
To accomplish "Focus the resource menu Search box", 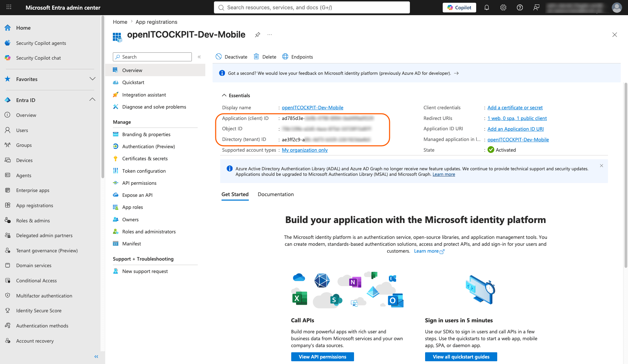I will click(x=152, y=57).
